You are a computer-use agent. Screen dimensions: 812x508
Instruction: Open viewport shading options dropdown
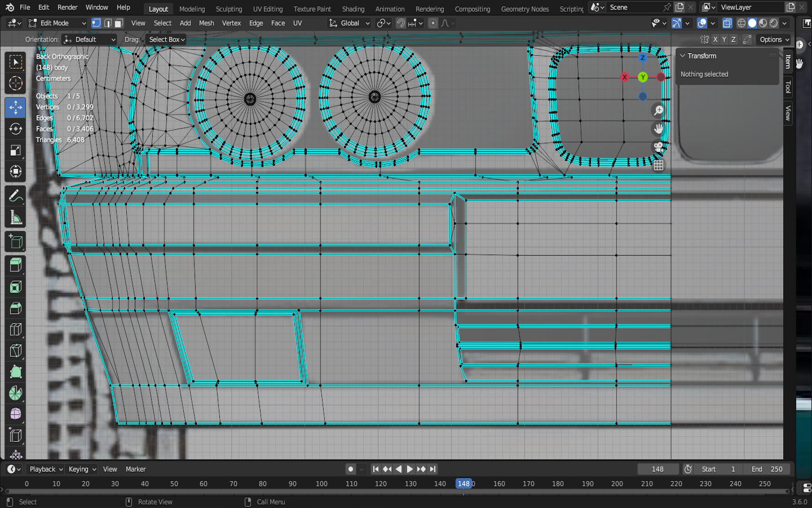point(785,23)
